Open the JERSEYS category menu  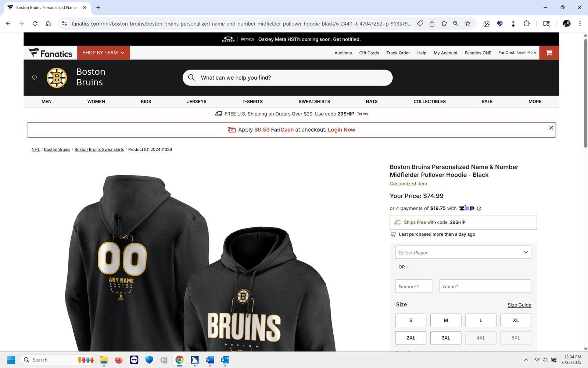tap(197, 102)
